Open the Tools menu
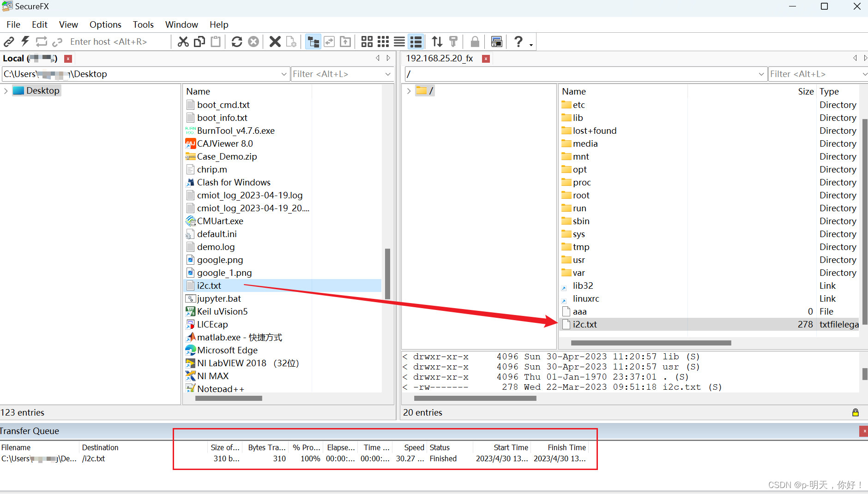 pos(143,24)
